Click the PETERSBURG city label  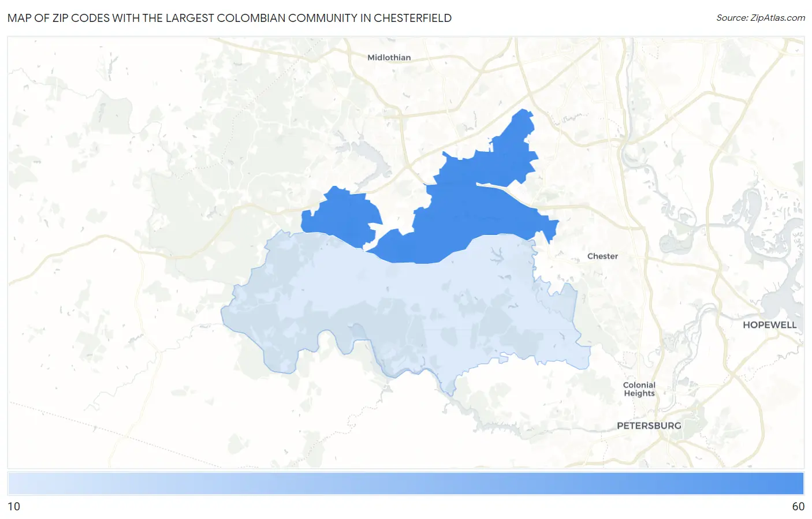point(649,425)
